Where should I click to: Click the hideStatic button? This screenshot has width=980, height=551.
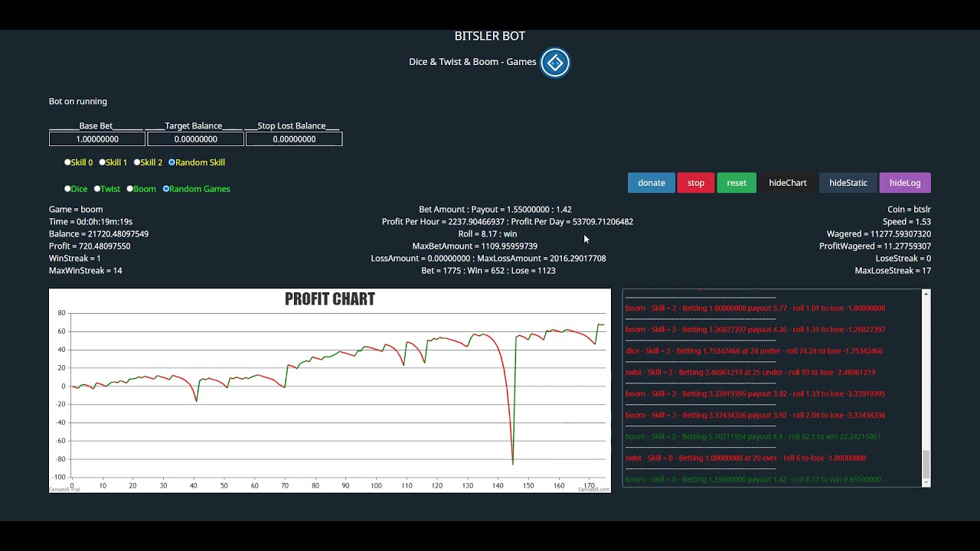tap(848, 183)
